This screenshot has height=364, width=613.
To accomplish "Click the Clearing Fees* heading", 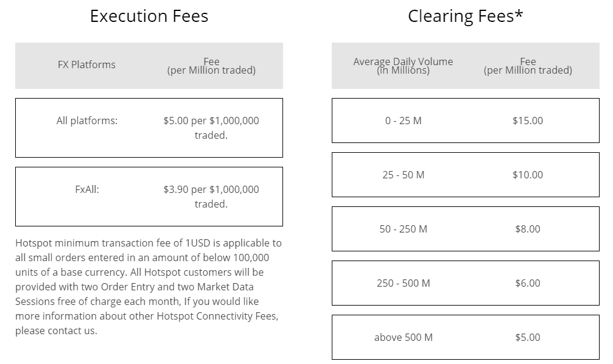I will pos(465,16).
